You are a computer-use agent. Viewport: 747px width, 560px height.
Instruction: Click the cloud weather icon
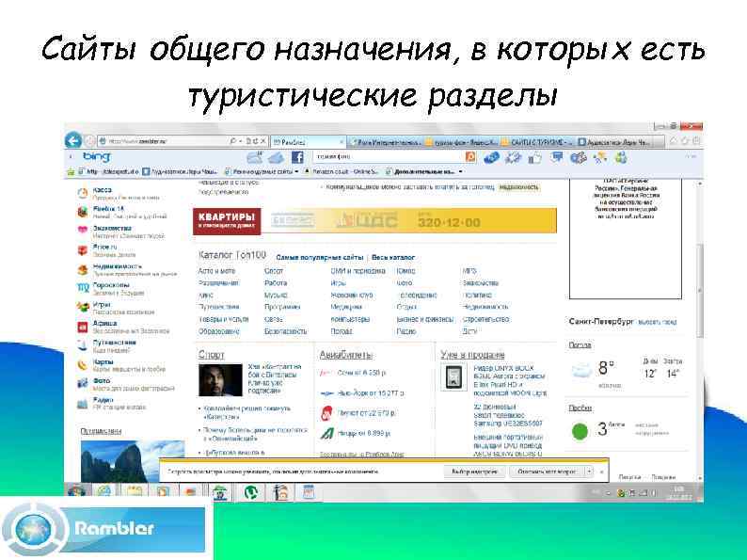[x=581, y=370]
